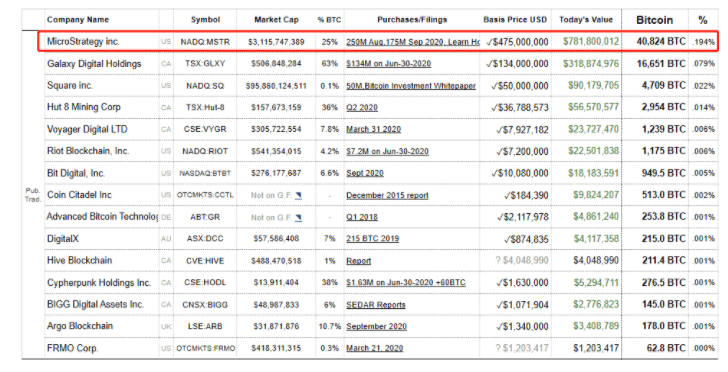Select the "$781,800,012" today's value cell
Viewport: 728px width, 372px height.
[591, 42]
